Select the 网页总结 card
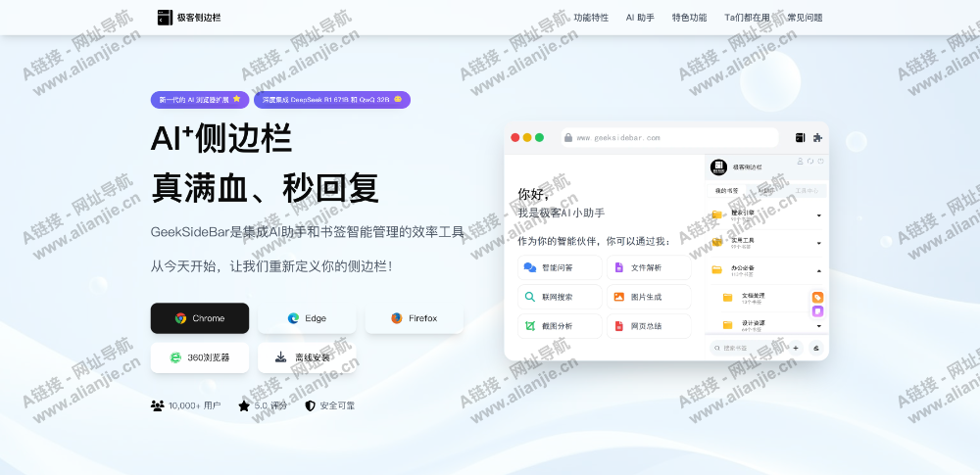This screenshot has width=980, height=475. 649,326
